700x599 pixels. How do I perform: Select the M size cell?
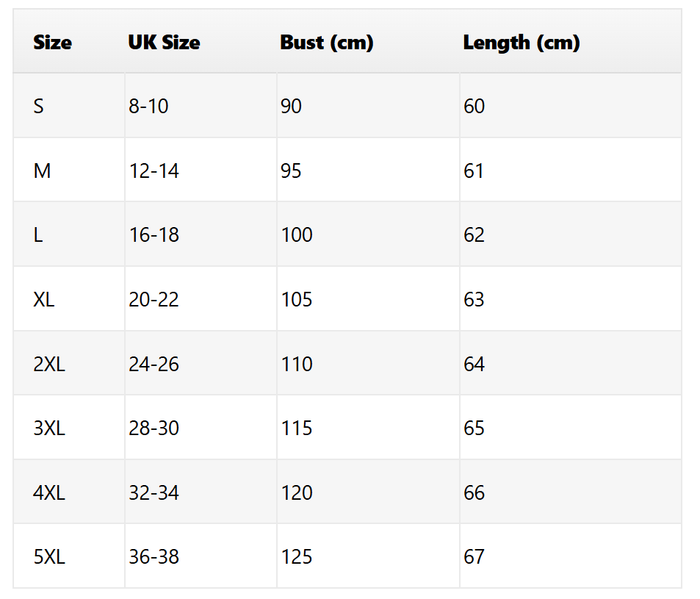coord(43,171)
